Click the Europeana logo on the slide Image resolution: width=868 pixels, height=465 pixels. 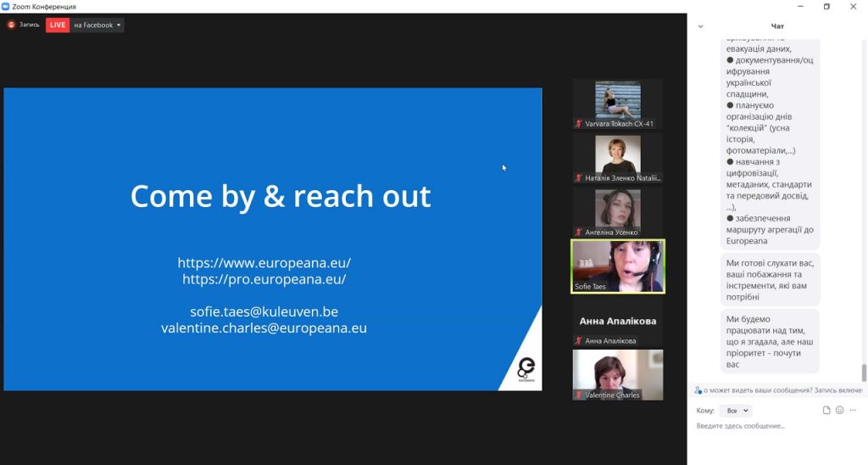(526, 369)
